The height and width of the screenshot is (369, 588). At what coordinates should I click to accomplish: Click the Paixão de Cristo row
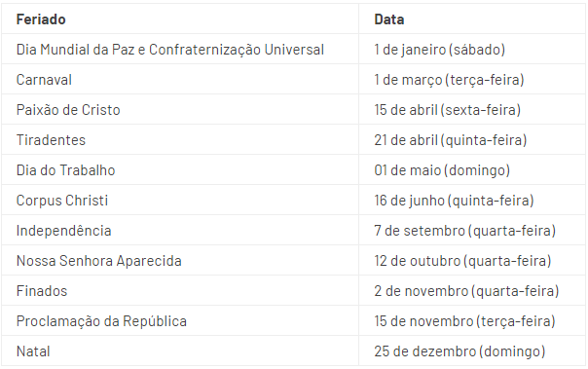293,109
